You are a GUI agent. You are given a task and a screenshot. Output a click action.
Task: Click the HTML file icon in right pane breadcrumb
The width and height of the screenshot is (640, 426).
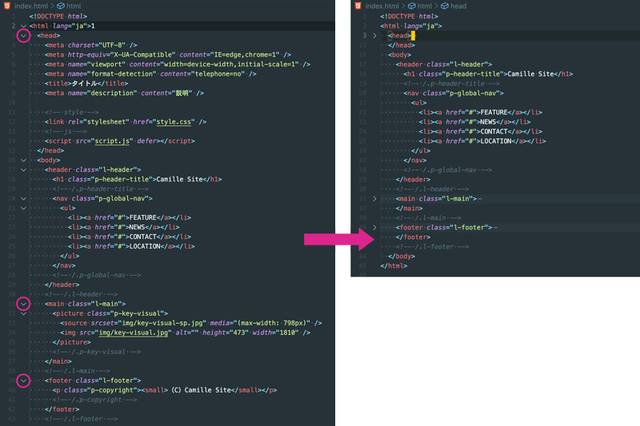[358, 5]
